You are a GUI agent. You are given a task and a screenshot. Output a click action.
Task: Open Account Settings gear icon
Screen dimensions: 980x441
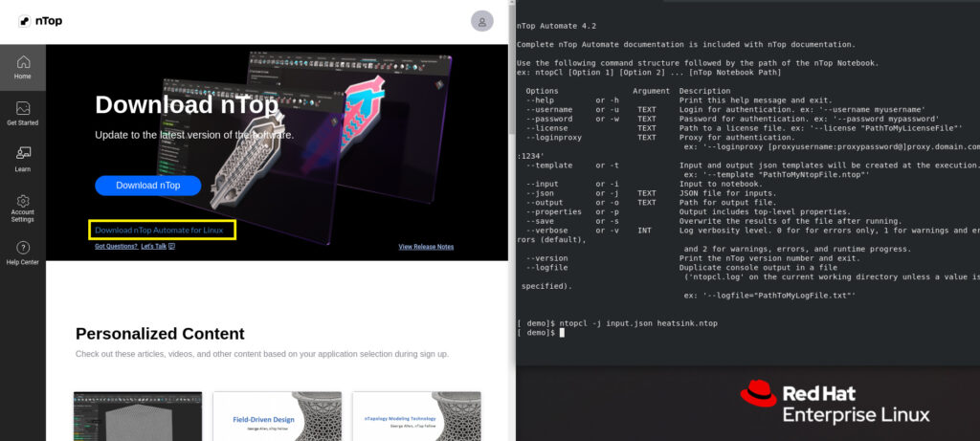tap(23, 201)
